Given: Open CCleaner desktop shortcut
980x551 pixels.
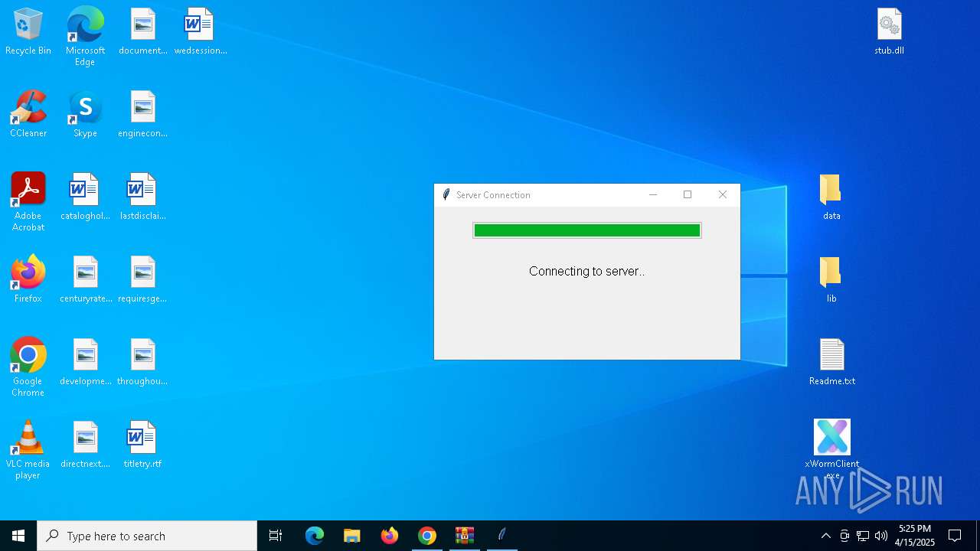Looking at the screenshot, I should [28, 114].
